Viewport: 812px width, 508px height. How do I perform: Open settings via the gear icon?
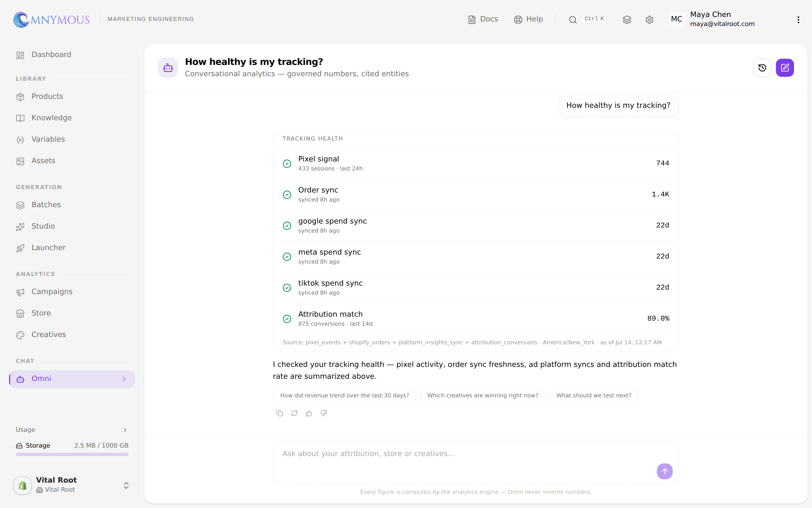[650, 20]
